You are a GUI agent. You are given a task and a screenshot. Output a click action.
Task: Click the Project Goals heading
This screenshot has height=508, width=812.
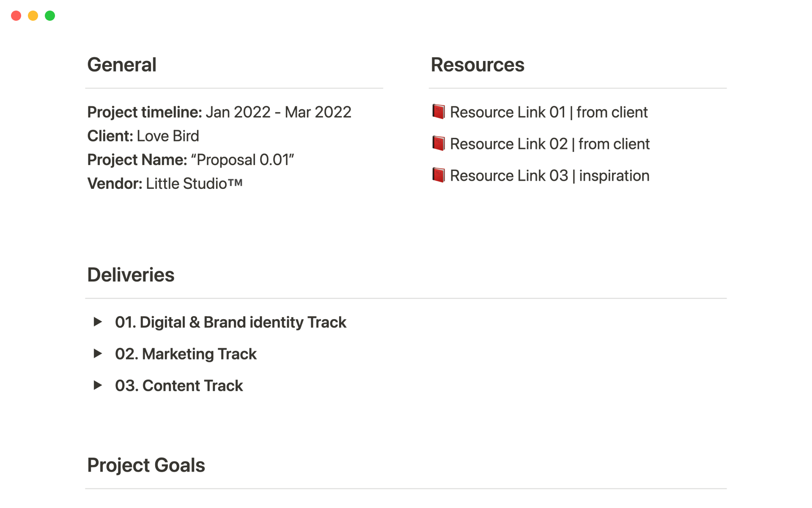click(146, 465)
